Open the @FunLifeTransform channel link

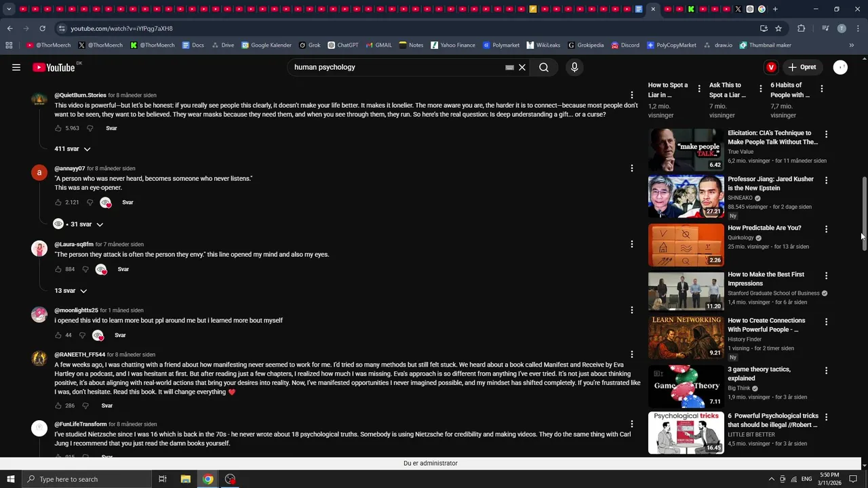coord(81,424)
